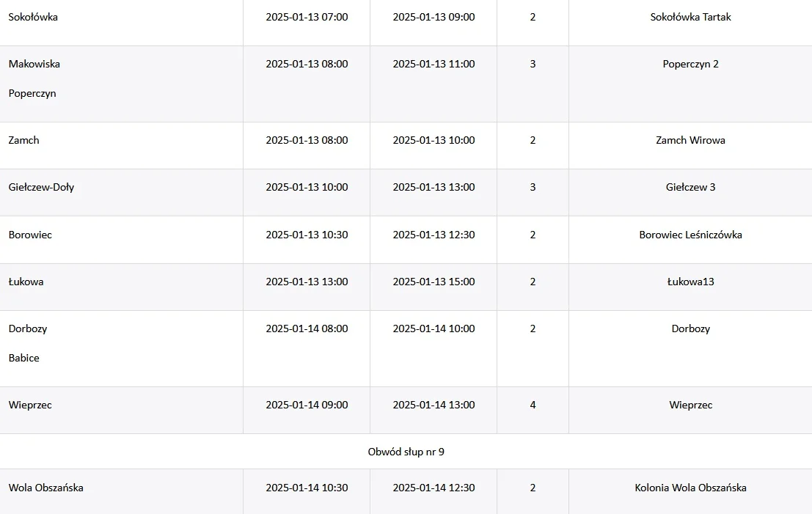Select the Dorbozy locality name

(x=28, y=328)
